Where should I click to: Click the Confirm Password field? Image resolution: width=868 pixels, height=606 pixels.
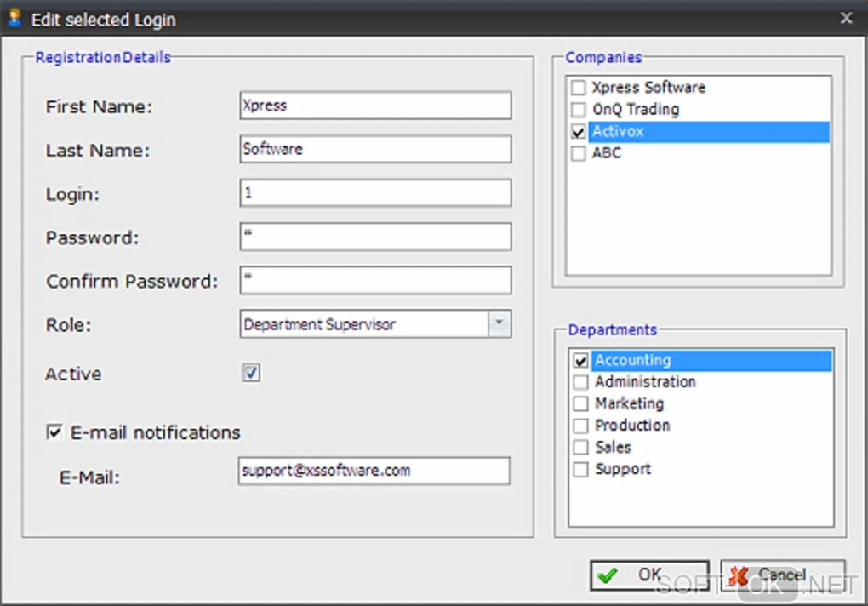click(x=375, y=280)
